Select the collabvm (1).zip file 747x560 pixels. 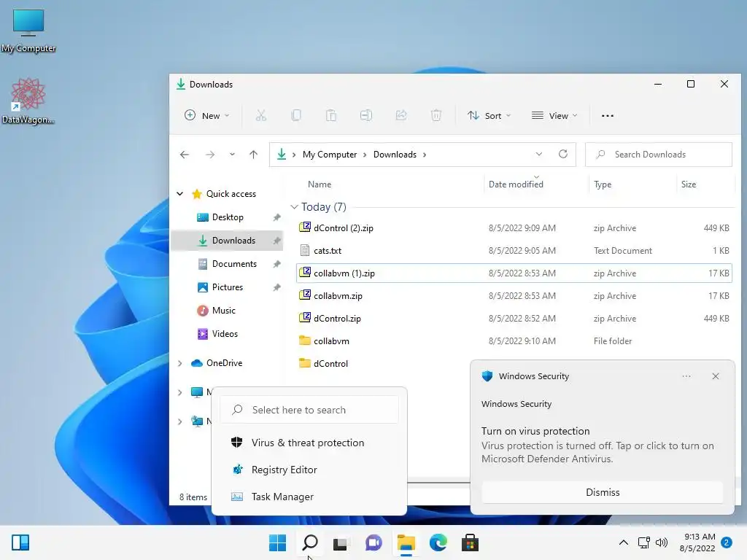point(514,273)
